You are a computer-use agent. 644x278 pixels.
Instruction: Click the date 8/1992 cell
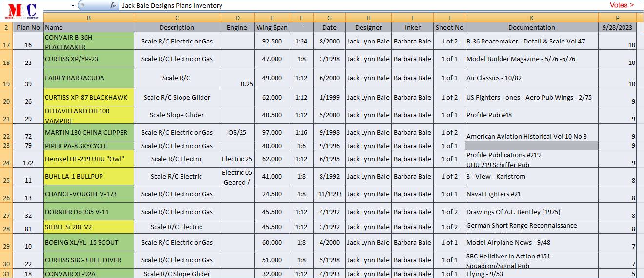[329, 176]
